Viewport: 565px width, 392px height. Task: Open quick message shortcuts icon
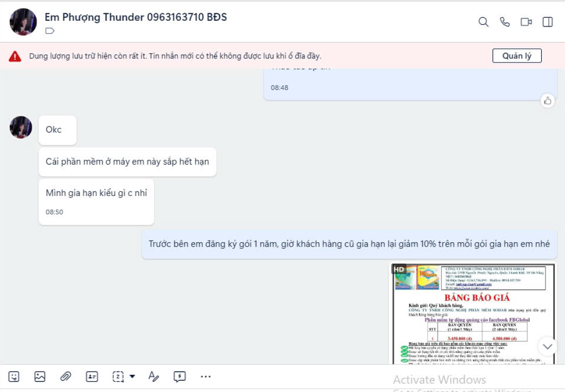pyautogui.click(x=179, y=377)
